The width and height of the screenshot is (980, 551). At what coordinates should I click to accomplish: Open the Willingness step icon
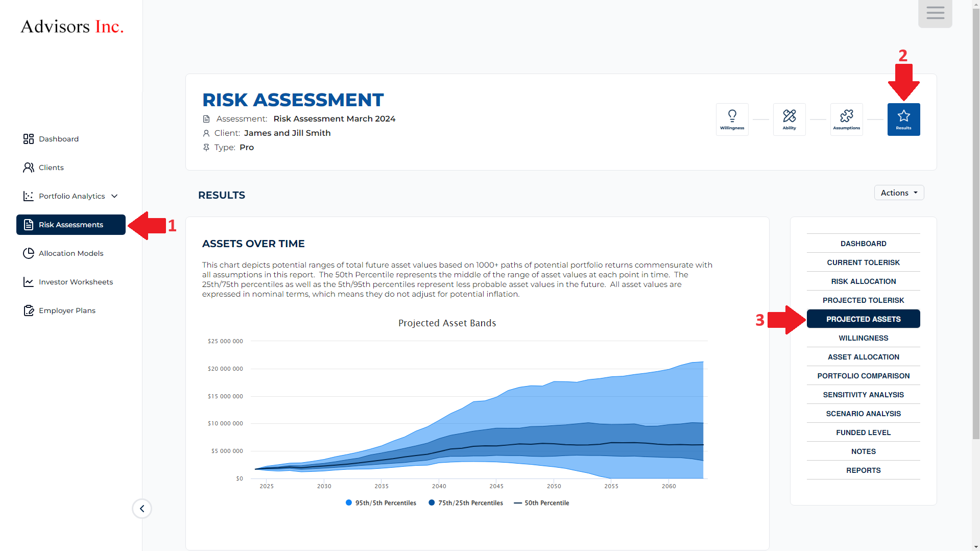point(732,119)
